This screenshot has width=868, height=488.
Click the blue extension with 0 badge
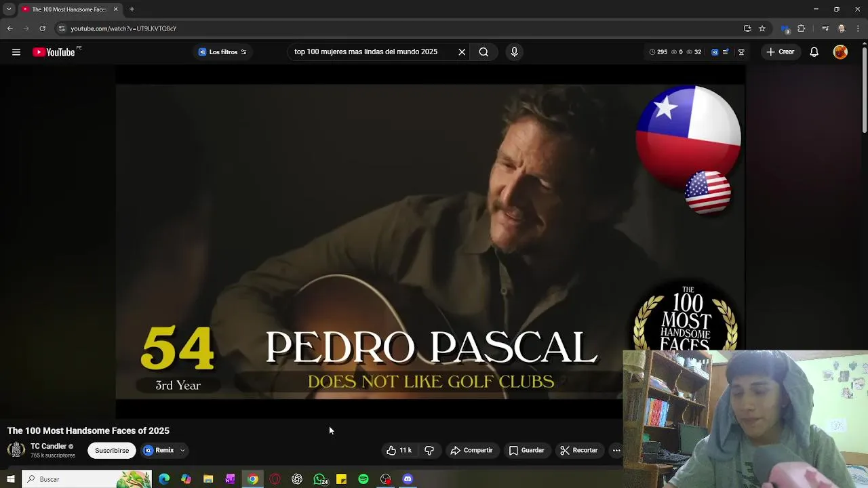coord(785,28)
